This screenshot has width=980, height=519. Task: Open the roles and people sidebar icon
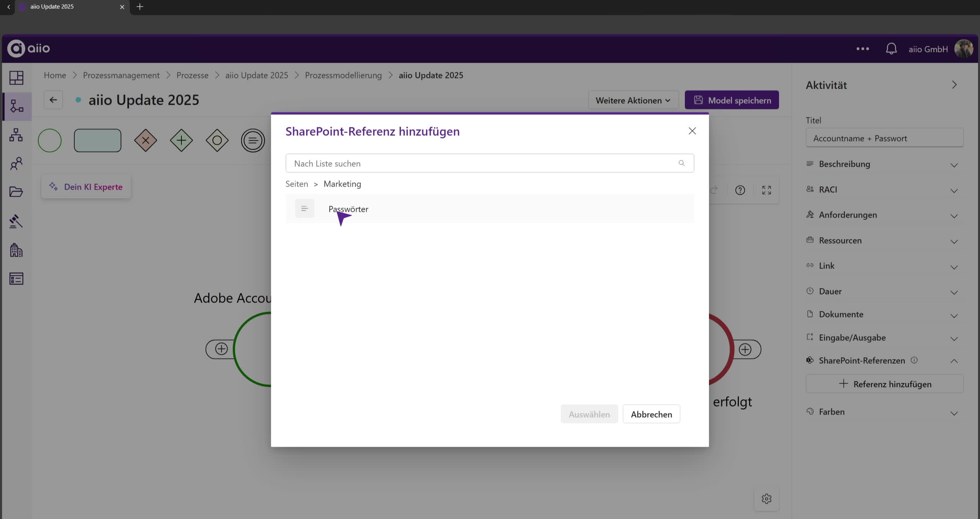coord(16,164)
